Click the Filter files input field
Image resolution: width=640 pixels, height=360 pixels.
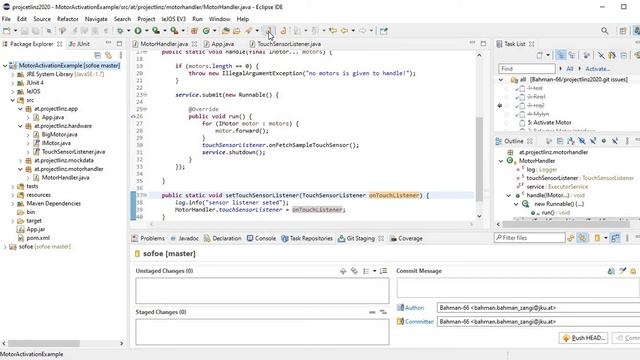click(529, 238)
